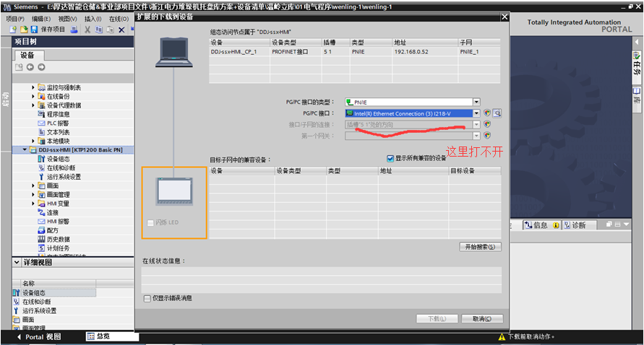
Task: Expand the HMI 变量 tree node
Action: pos(33,204)
